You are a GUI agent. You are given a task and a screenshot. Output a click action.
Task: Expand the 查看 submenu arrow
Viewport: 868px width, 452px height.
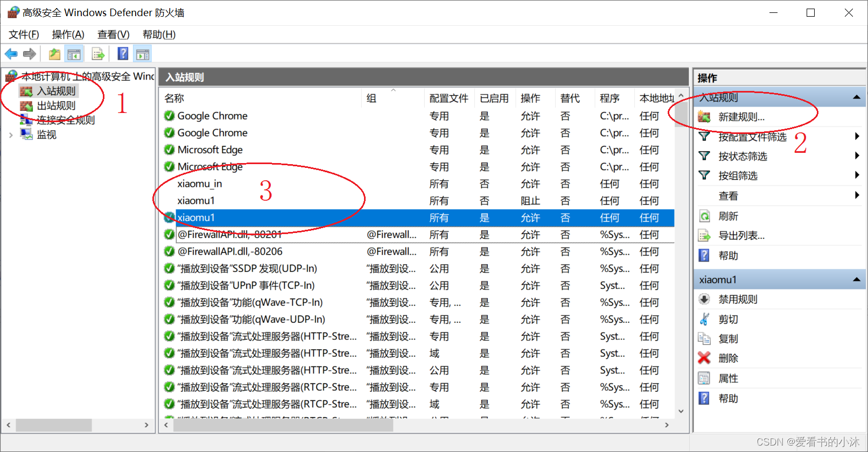pyautogui.click(x=857, y=195)
